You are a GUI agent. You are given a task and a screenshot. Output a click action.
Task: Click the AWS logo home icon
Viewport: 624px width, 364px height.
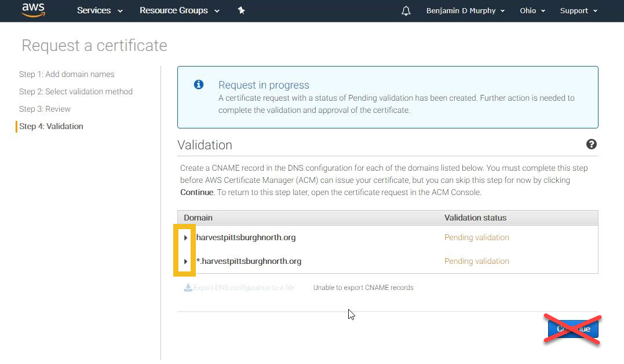34,10
